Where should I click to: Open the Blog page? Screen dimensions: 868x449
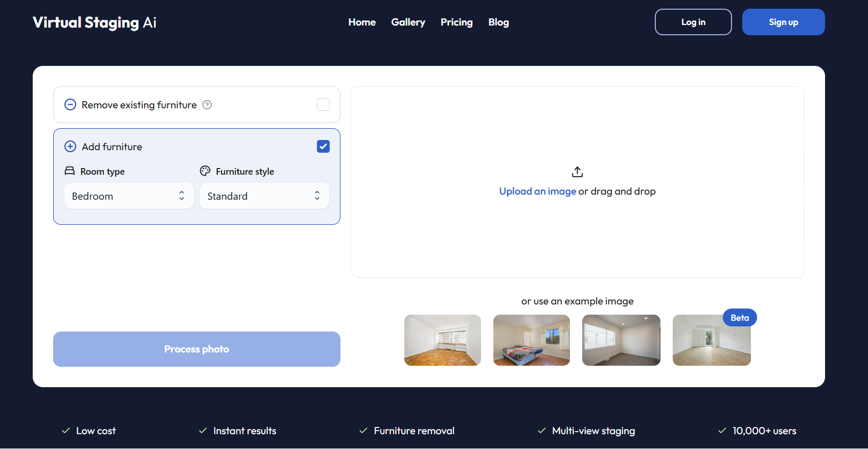coord(498,22)
